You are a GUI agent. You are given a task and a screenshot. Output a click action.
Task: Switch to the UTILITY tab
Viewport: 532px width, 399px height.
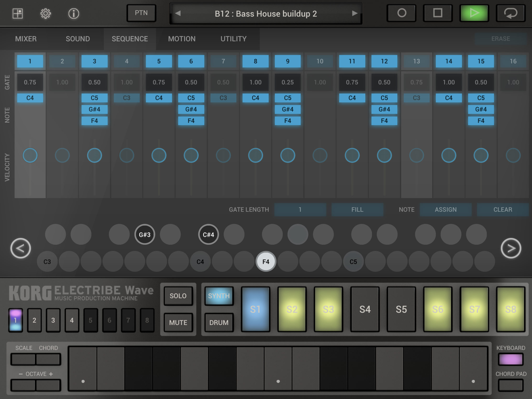[x=233, y=39]
